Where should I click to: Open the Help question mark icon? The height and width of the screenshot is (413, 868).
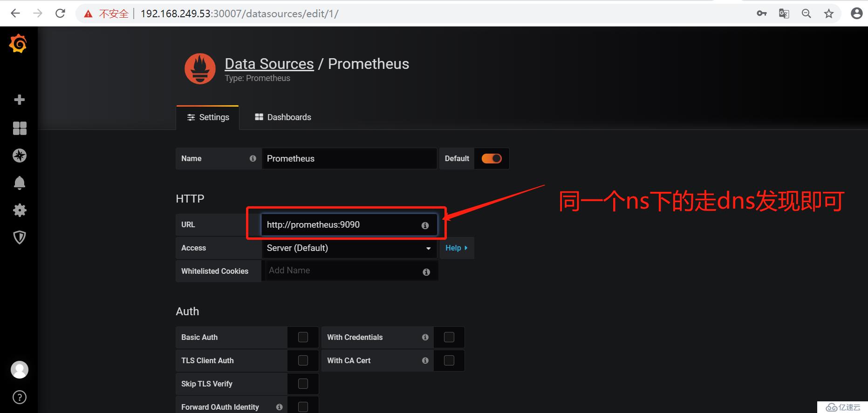tap(20, 397)
